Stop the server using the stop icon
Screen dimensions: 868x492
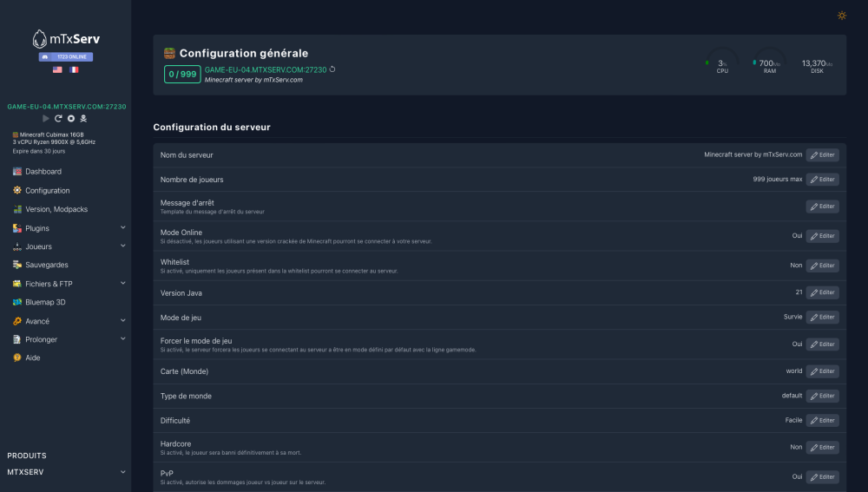click(x=71, y=118)
